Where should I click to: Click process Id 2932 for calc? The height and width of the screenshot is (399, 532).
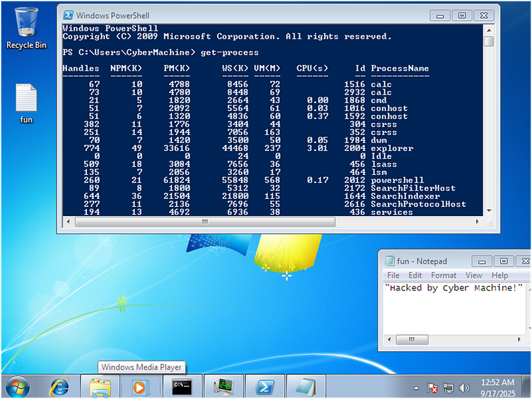(354, 92)
